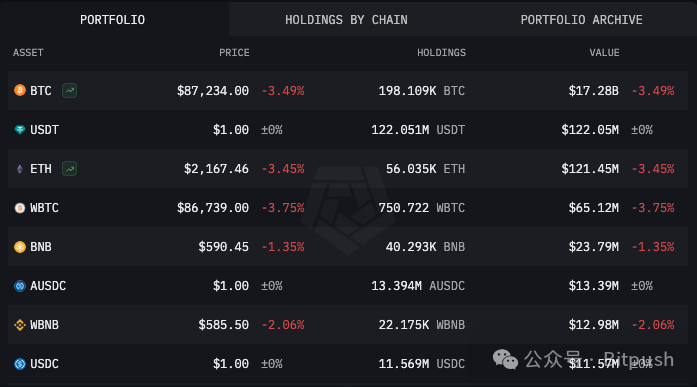Open the Portfolio Archive tab
This screenshot has width=697, height=387.
click(x=581, y=20)
